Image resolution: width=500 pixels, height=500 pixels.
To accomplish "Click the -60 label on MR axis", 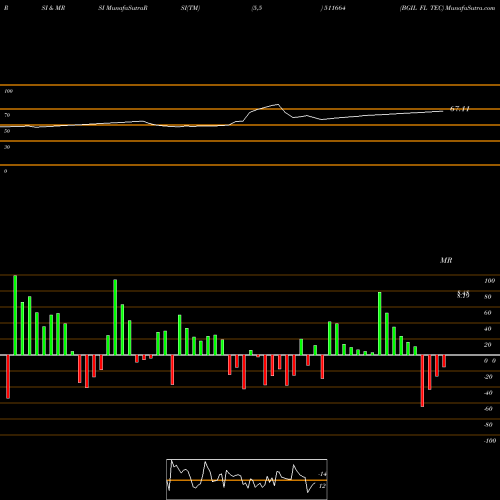I will [x=488, y=409].
